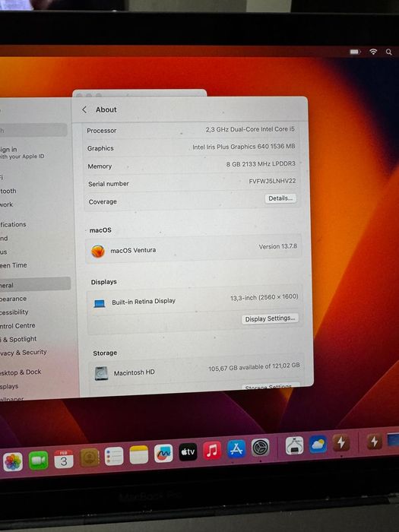Viewport: 399px width, 532px height.
Task: Select Bluetooth in settings sidebar
Action: [x=8, y=191]
